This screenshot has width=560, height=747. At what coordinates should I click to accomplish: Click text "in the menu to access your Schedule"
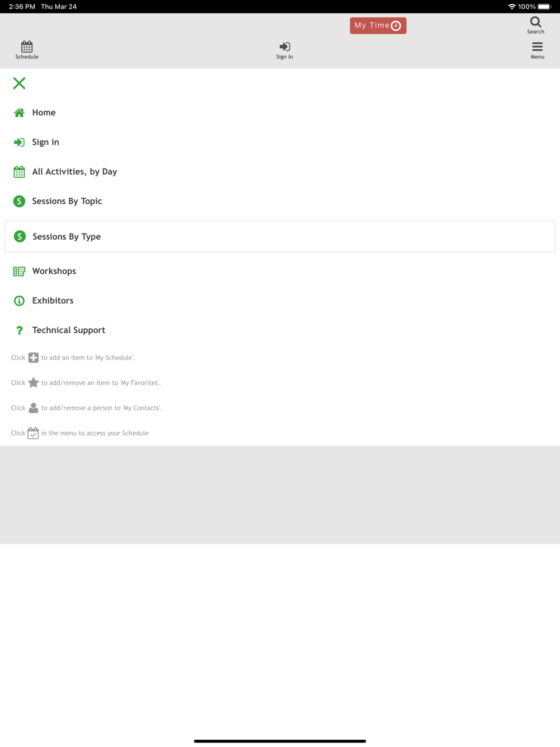[x=95, y=433]
